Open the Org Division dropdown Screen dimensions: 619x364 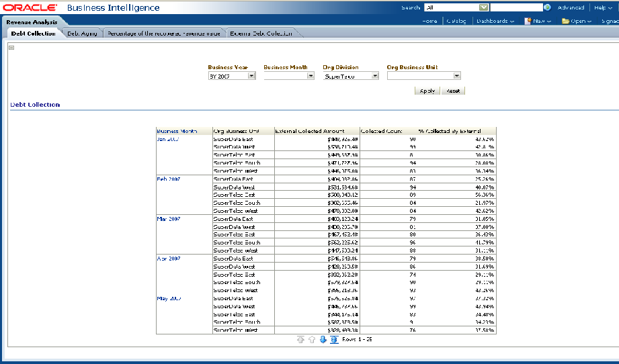[x=351, y=76]
